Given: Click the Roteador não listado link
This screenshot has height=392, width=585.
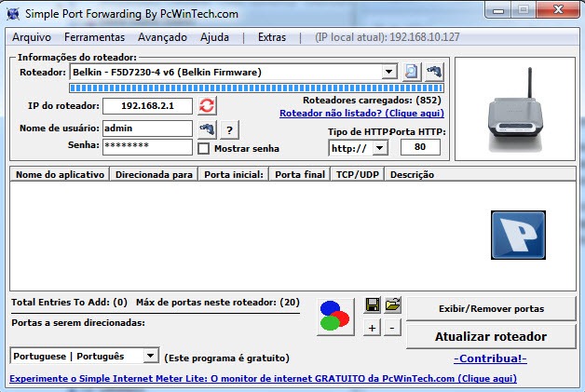Looking at the screenshot, I should (x=361, y=113).
